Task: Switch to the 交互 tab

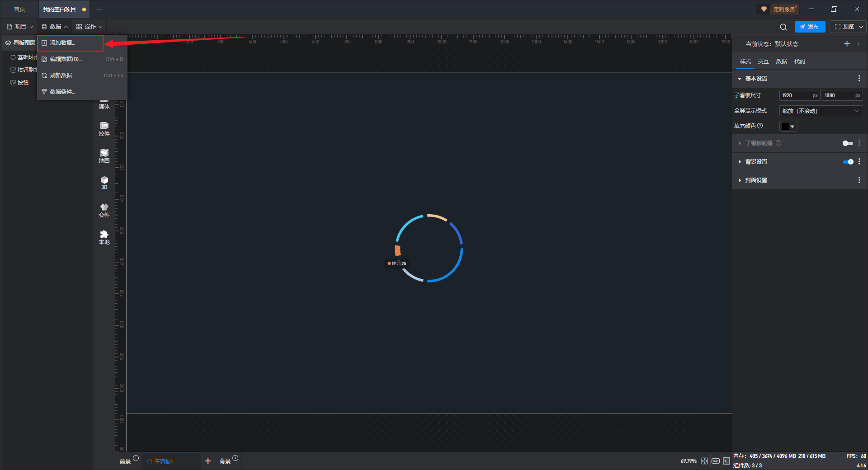Action: (763, 61)
